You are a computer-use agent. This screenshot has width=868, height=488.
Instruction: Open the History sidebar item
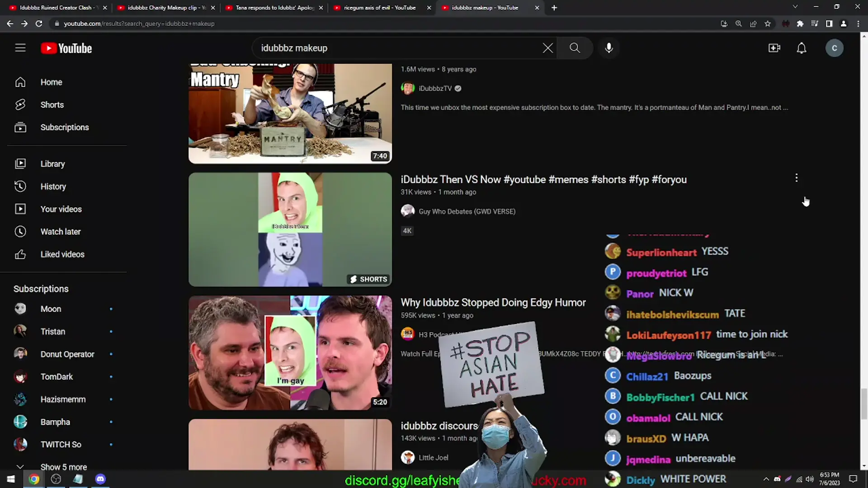(53, 186)
